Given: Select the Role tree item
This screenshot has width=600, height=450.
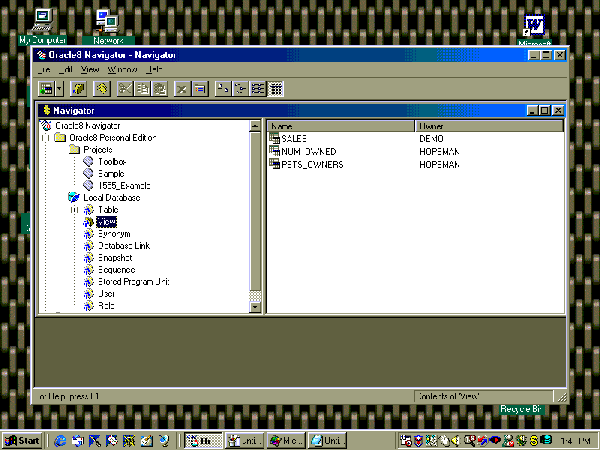Looking at the screenshot, I should click(106, 306).
